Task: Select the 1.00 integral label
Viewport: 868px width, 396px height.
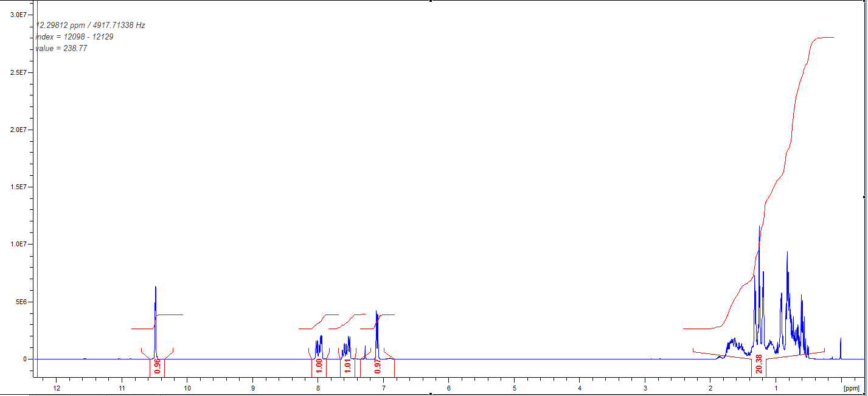Action: pyautogui.click(x=319, y=366)
